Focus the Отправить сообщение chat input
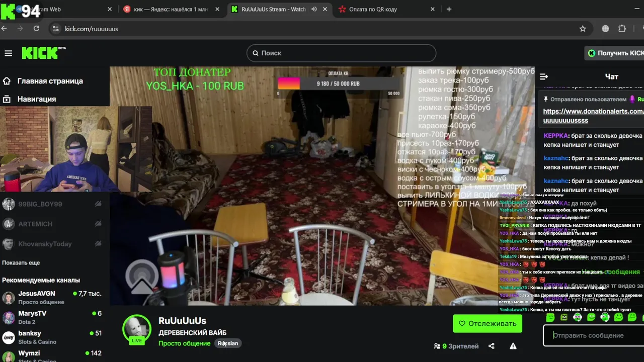This screenshot has width=644, height=362. [x=594, y=335]
